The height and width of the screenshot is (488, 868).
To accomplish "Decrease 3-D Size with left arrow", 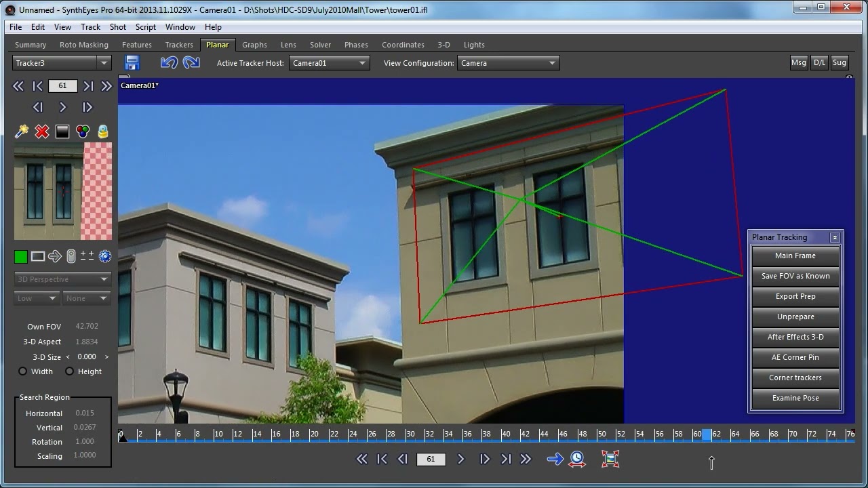I will click(68, 357).
